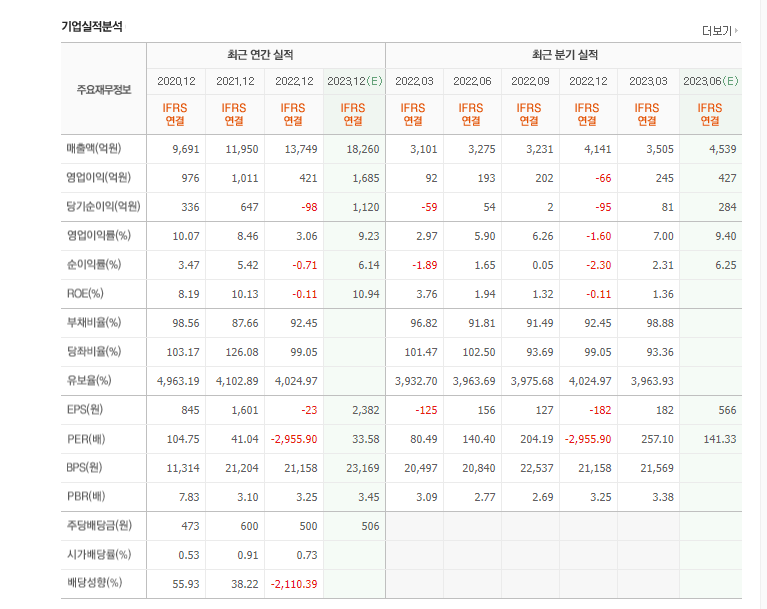Click the 2020.12 column header

coord(176,81)
